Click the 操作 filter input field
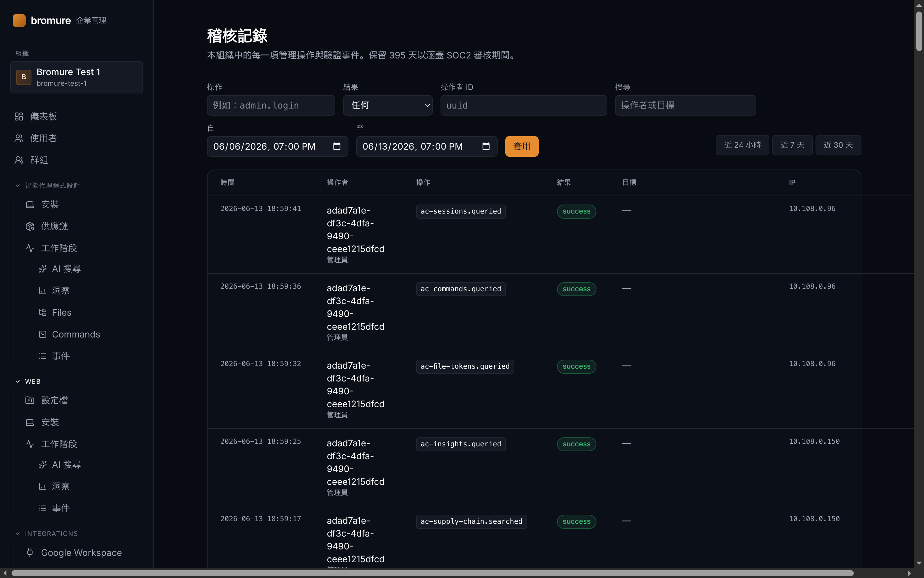Screen dimensions: 924x578 point(271,105)
